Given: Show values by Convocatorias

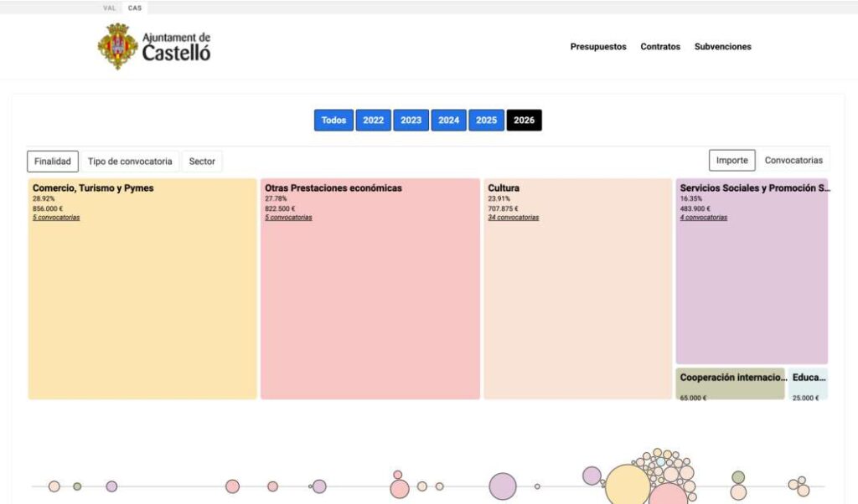Looking at the screenshot, I should [793, 160].
